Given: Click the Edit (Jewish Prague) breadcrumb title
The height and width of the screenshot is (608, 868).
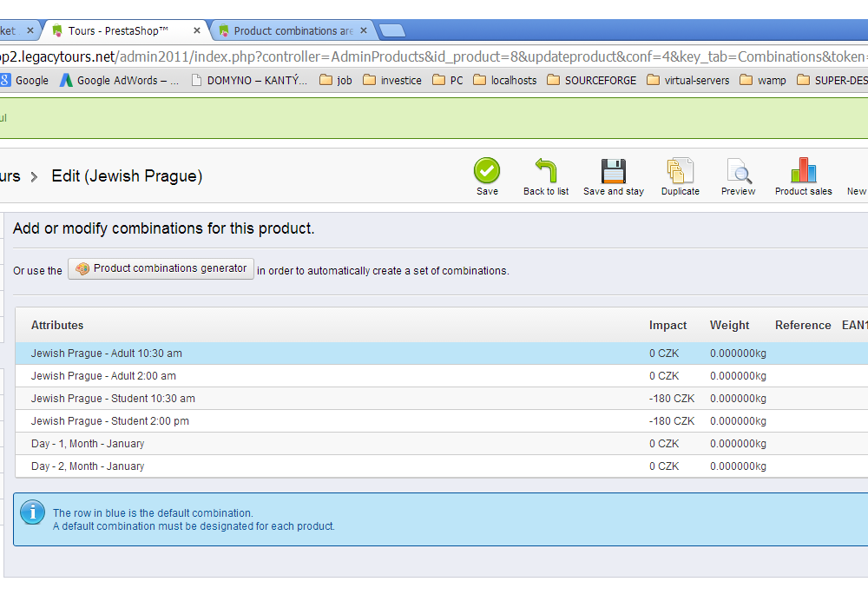Looking at the screenshot, I should click(127, 176).
